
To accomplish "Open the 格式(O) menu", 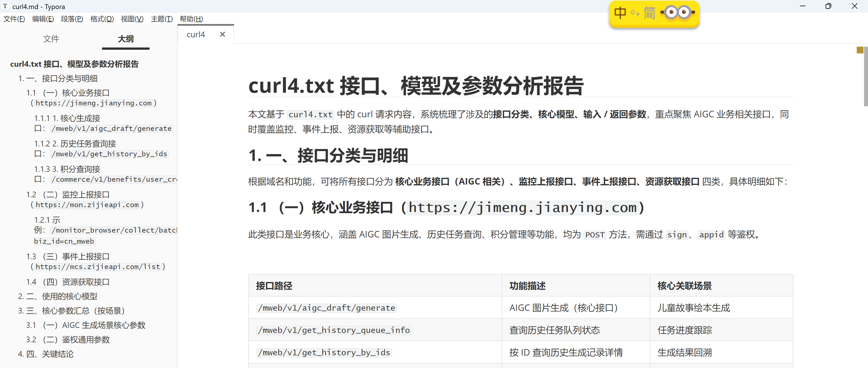I will point(102,19).
